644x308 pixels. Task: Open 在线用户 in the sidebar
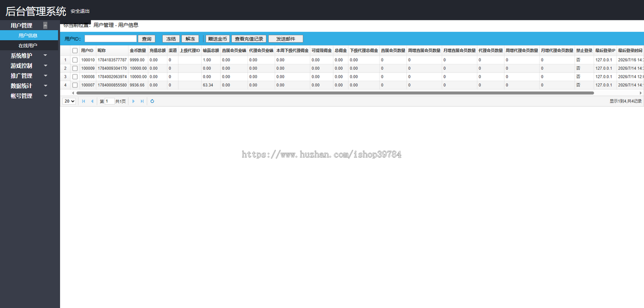coord(29,46)
